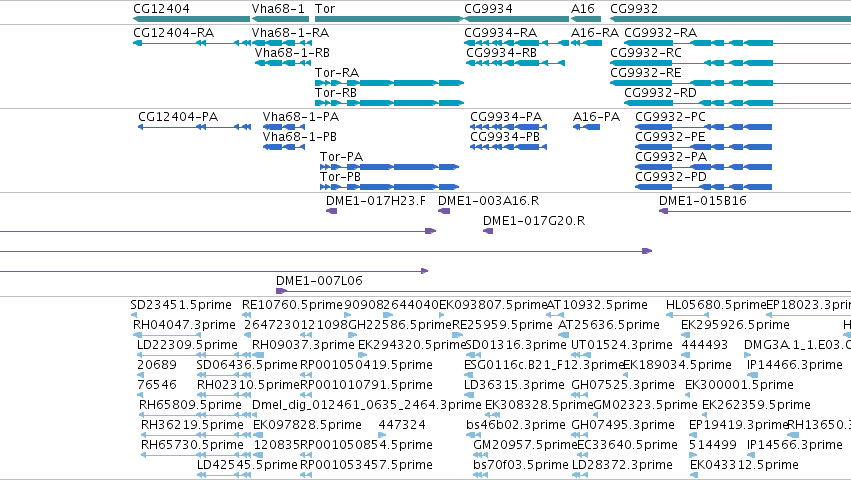Open EST RH36219.5prime
This screenshot has height=480, width=851.
192,425
